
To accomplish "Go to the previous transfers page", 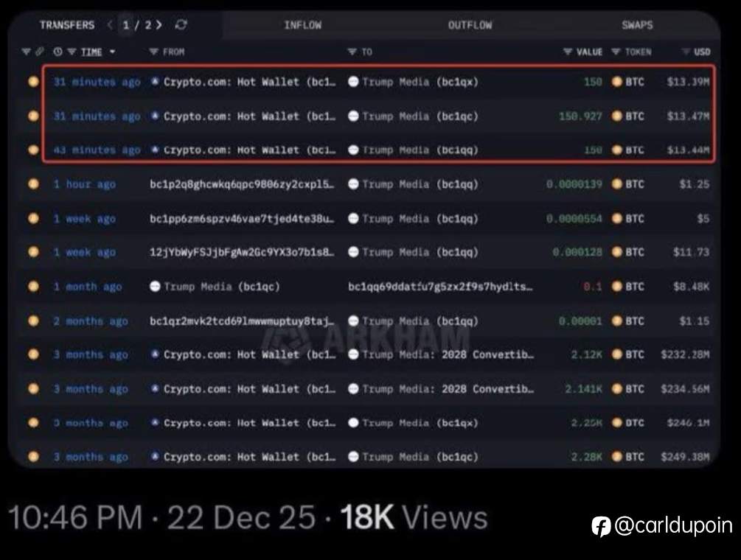I will (110, 24).
